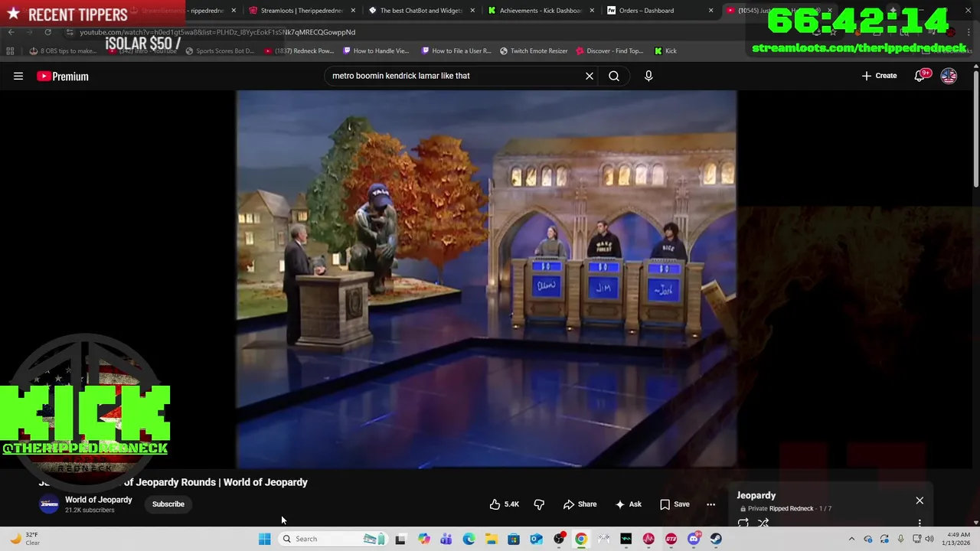Click the search magnifier button
The height and width of the screenshot is (551, 980).
614,76
